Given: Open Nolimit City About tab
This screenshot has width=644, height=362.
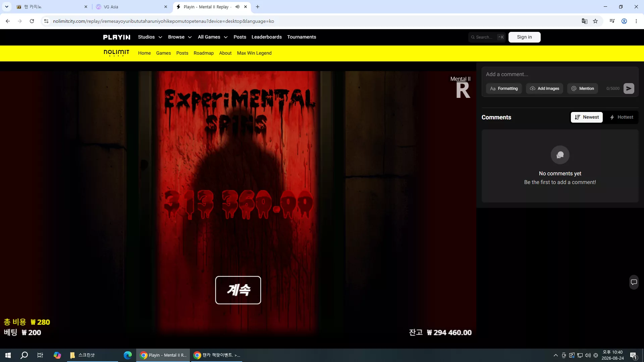Looking at the screenshot, I should (225, 53).
